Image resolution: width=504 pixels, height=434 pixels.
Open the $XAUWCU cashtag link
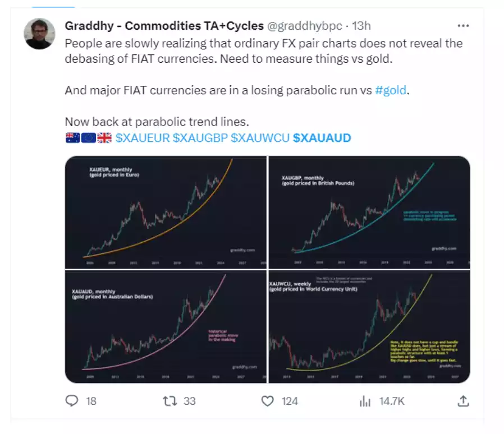(x=260, y=137)
